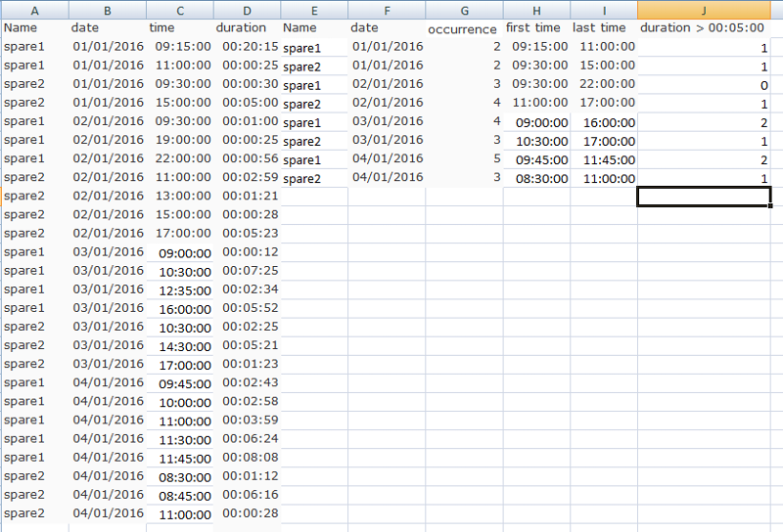The width and height of the screenshot is (783, 532).
Task: Select duration cell 00:00:12
Action: pos(248,252)
